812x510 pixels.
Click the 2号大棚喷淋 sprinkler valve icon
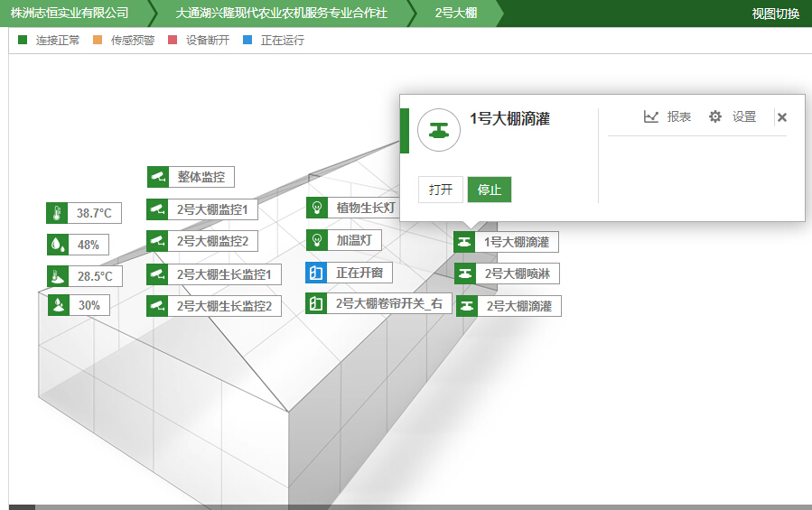465,274
